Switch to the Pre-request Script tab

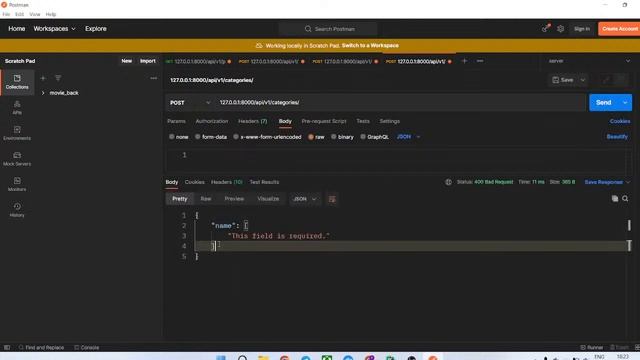coord(324,121)
